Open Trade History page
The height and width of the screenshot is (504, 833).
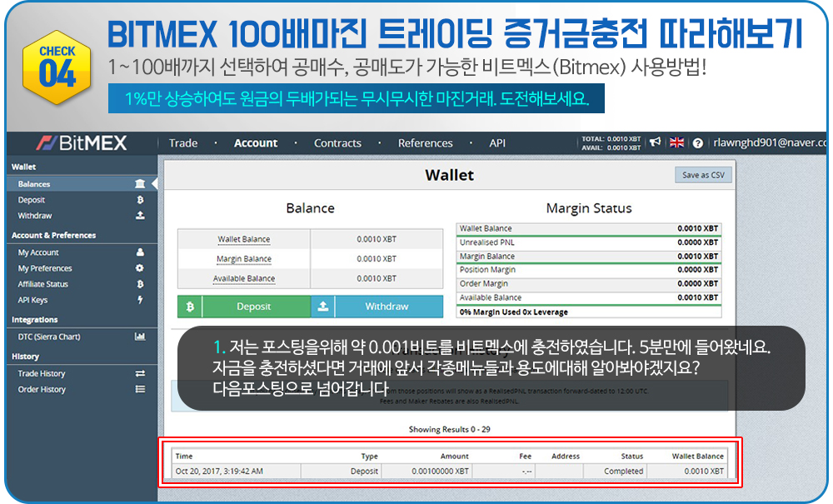42,373
